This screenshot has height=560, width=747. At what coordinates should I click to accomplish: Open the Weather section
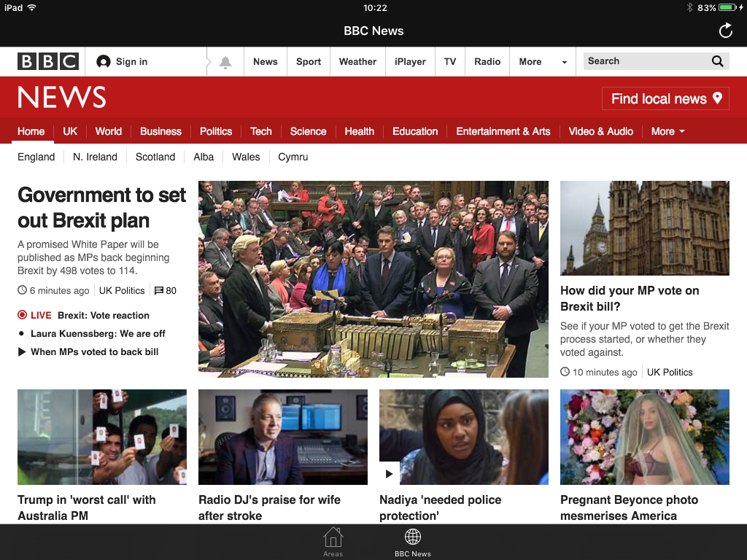pyautogui.click(x=357, y=61)
